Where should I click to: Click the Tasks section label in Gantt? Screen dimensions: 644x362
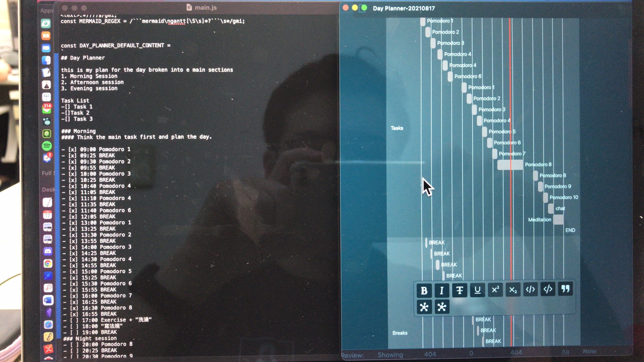pyautogui.click(x=397, y=128)
